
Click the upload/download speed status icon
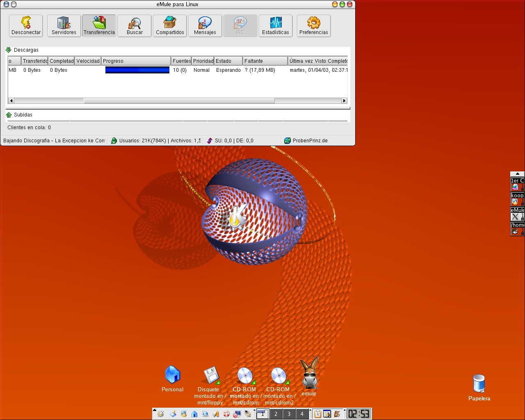pos(210,141)
